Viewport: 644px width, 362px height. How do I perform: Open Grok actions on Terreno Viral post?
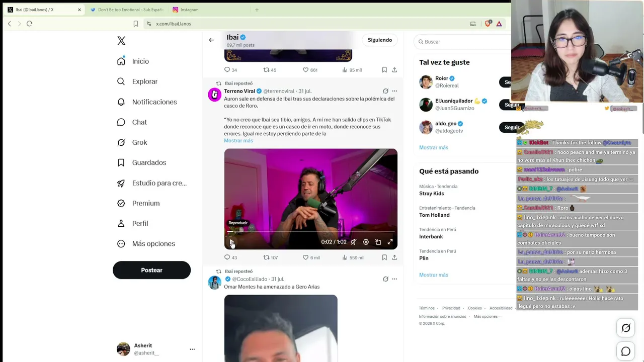click(385, 91)
